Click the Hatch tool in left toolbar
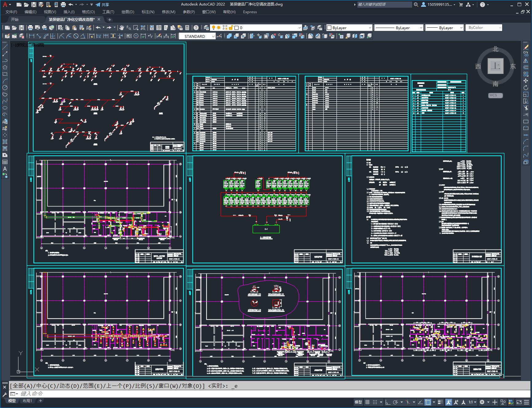This screenshot has width=532, height=408. click(x=5, y=142)
